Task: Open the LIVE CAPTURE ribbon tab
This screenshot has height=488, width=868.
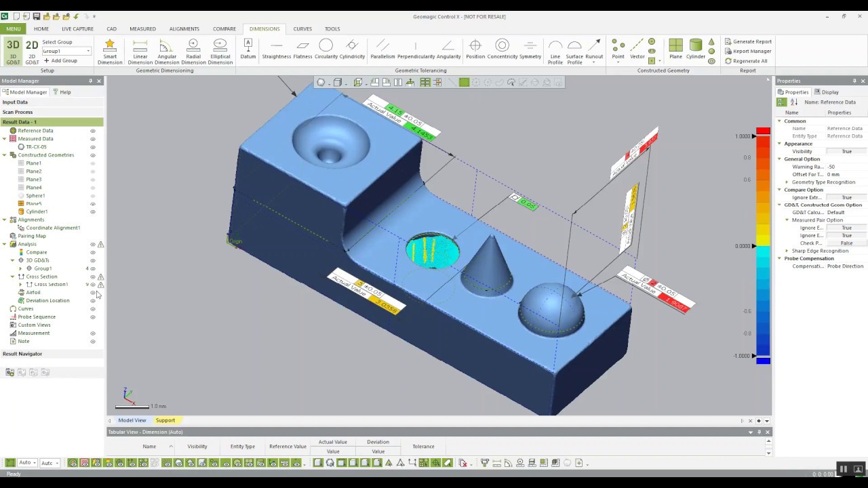Action: (77, 28)
